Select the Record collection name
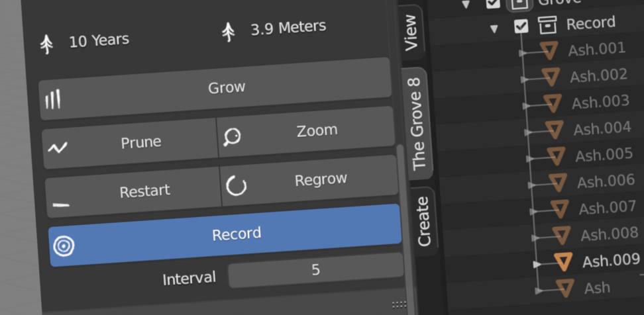This screenshot has height=315, width=644. [x=590, y=22]
